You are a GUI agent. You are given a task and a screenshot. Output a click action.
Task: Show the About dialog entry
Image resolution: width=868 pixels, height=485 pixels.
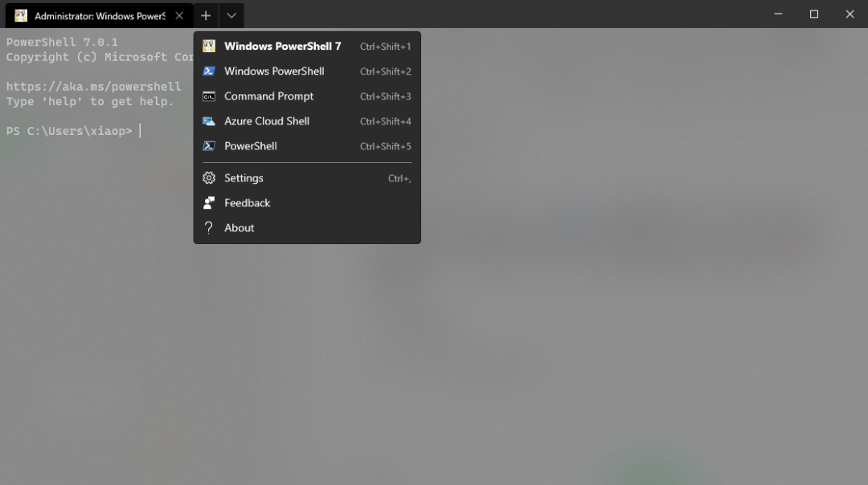(307, 228)
